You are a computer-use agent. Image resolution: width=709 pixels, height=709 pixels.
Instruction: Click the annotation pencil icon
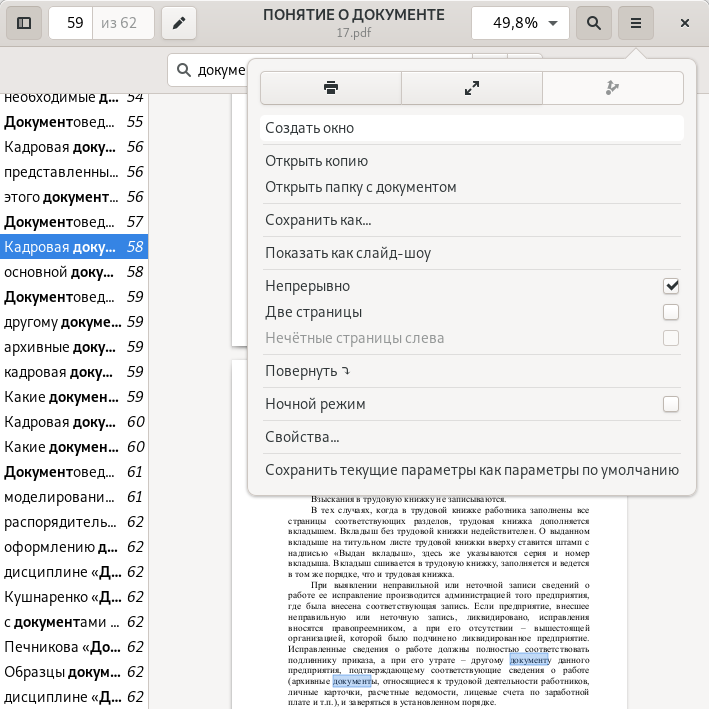coord(179,23)
